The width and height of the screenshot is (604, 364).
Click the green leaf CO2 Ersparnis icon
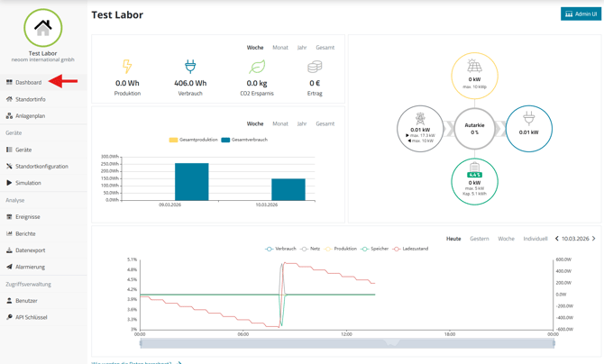[257, 67]
